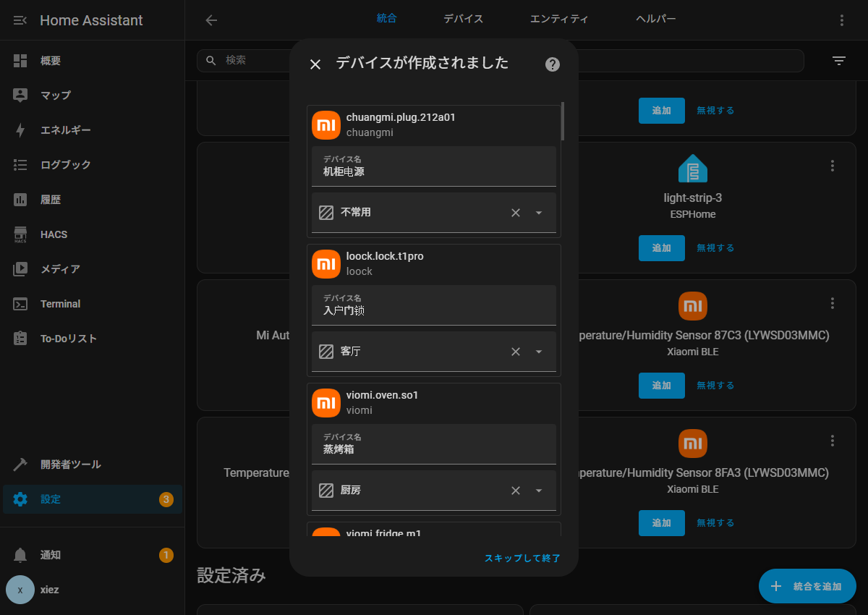The image size is (868, 615).
Task: Expand the 客厅 area dropdown
Action: click(x=539, y=352)
